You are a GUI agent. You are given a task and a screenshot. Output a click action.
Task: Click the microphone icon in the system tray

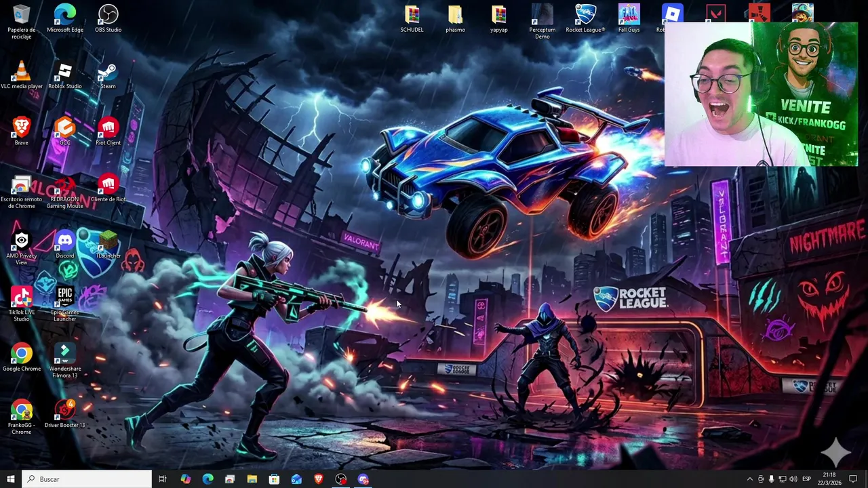coord(771,479)
